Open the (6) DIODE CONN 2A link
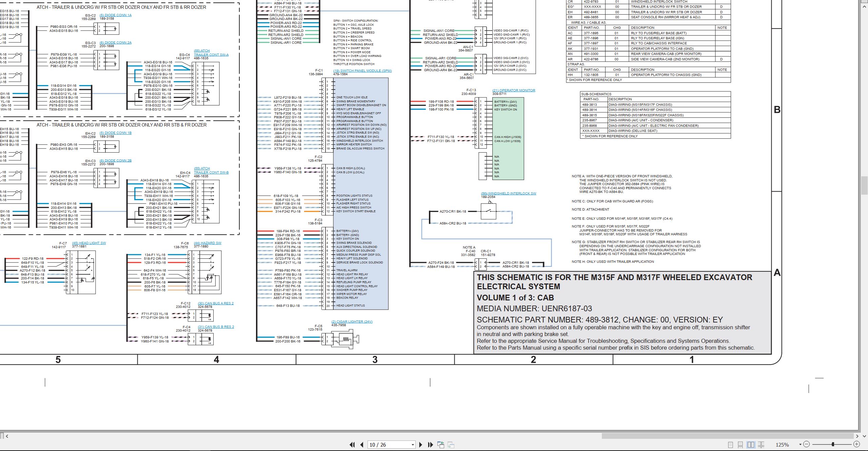Screen dimensions: 868x451 (115, 43)
